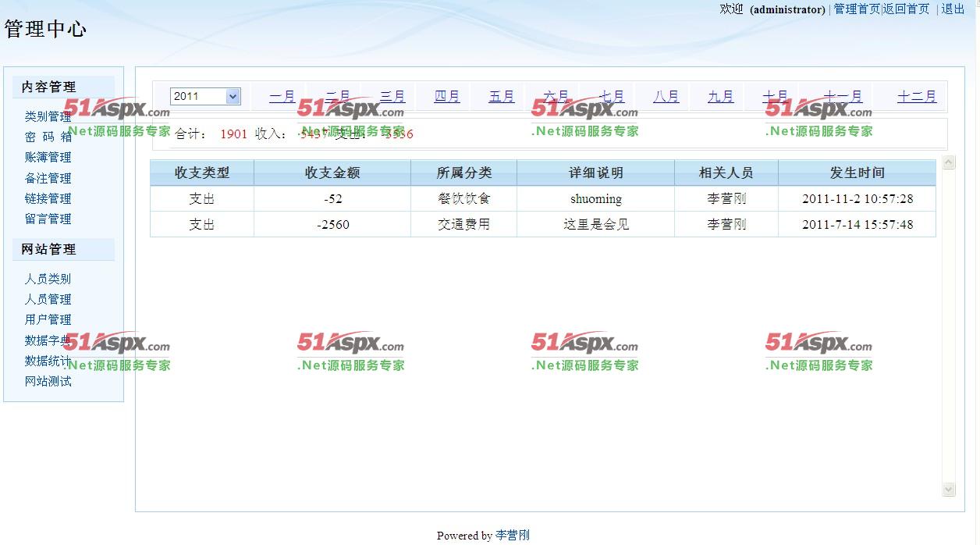Screen dimensions: 980x545
Task: Show records for 五月
Action: click(502, 96)
